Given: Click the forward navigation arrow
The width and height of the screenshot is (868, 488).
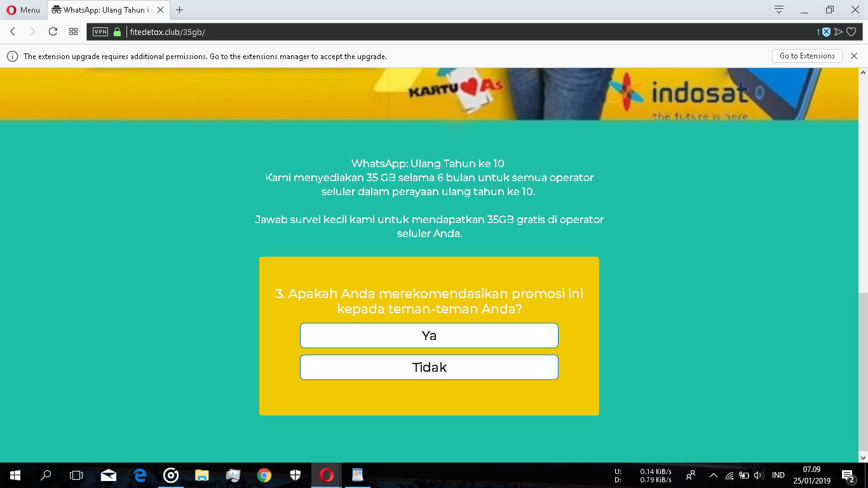Looking at the screenshot, I should pyautogui.click(x=32, y=32).
